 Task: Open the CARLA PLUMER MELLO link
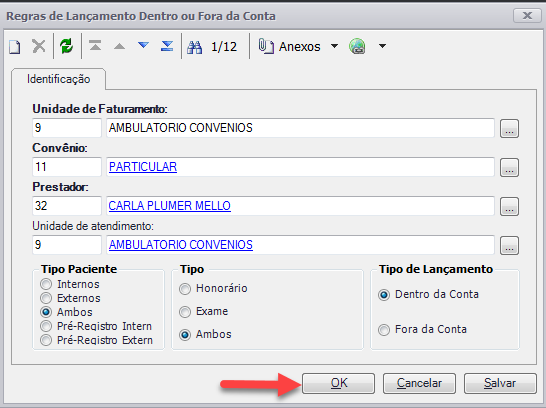coord(170,206)
